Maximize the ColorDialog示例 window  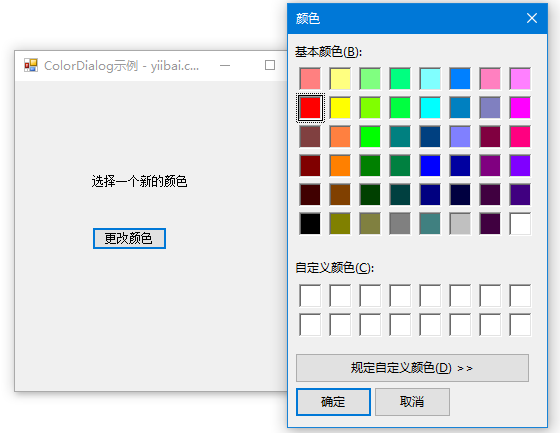tap(270, 65)
